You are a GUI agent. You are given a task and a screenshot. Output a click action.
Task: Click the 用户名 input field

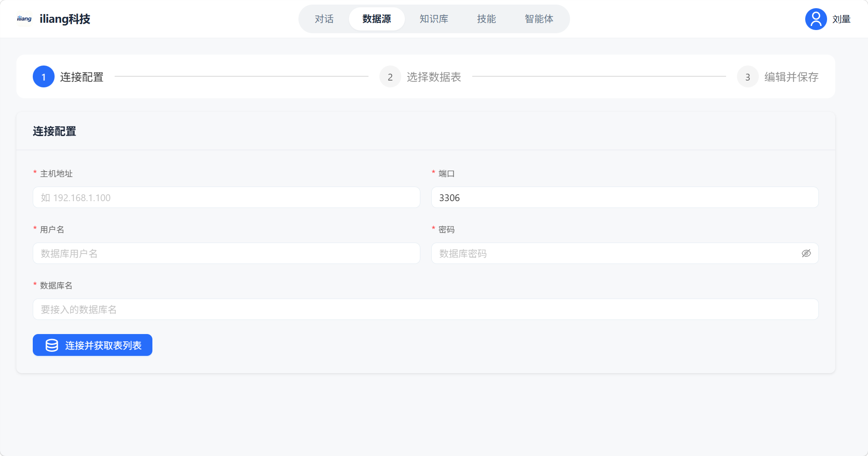point(226,253)
